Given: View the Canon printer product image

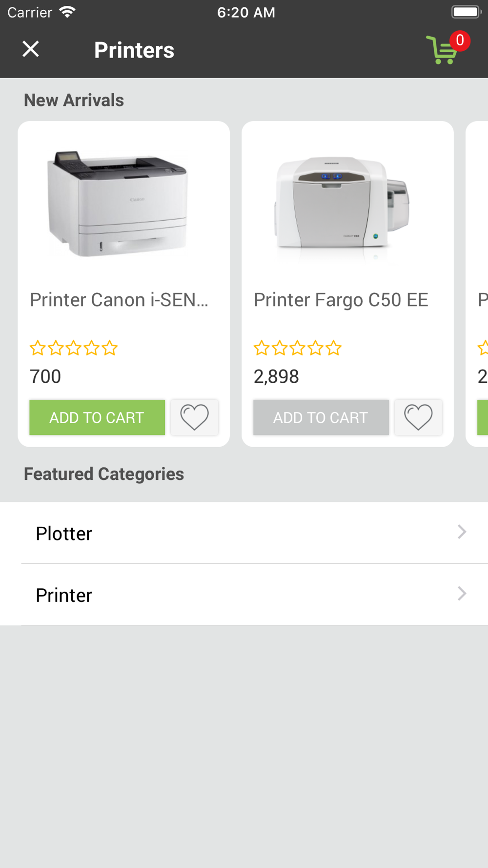Looking at the screenshot, I should [117, 204].
